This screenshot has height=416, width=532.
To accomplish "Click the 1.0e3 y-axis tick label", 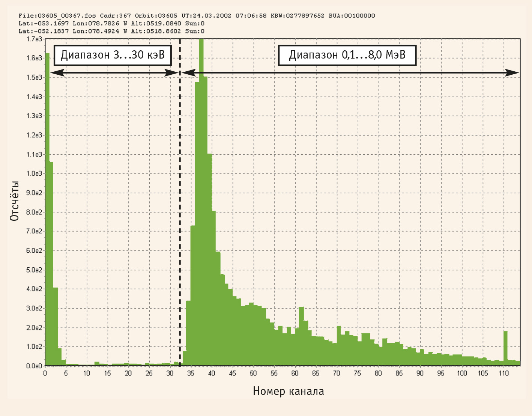I will click(34, 173).
